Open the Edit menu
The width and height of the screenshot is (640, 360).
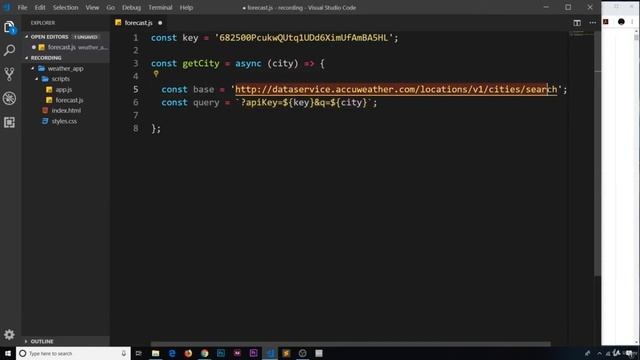tap(40, 7)
